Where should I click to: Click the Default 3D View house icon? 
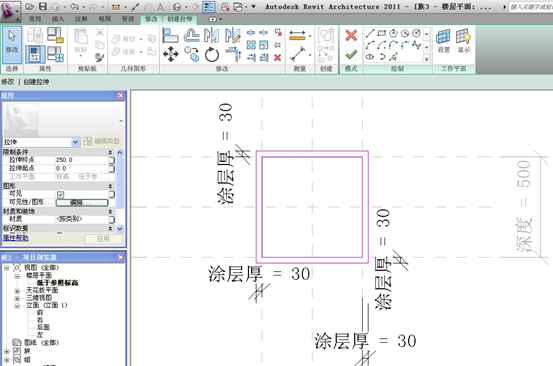177,6
